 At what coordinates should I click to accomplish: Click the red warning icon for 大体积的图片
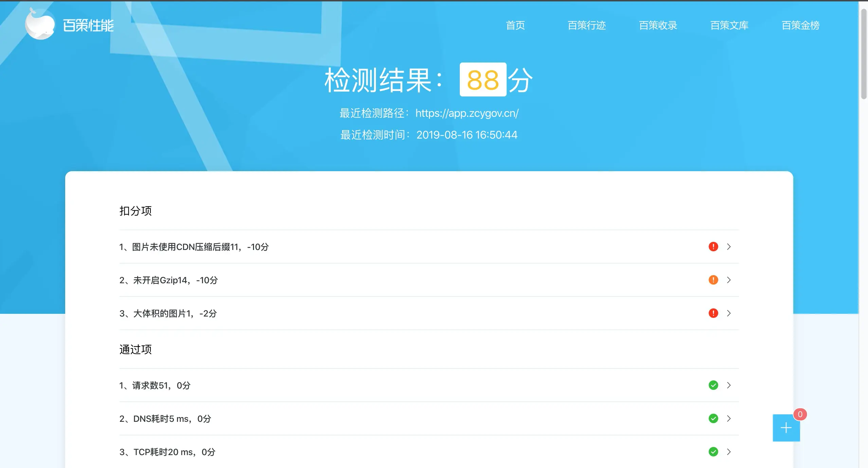[x=713, y=313]
